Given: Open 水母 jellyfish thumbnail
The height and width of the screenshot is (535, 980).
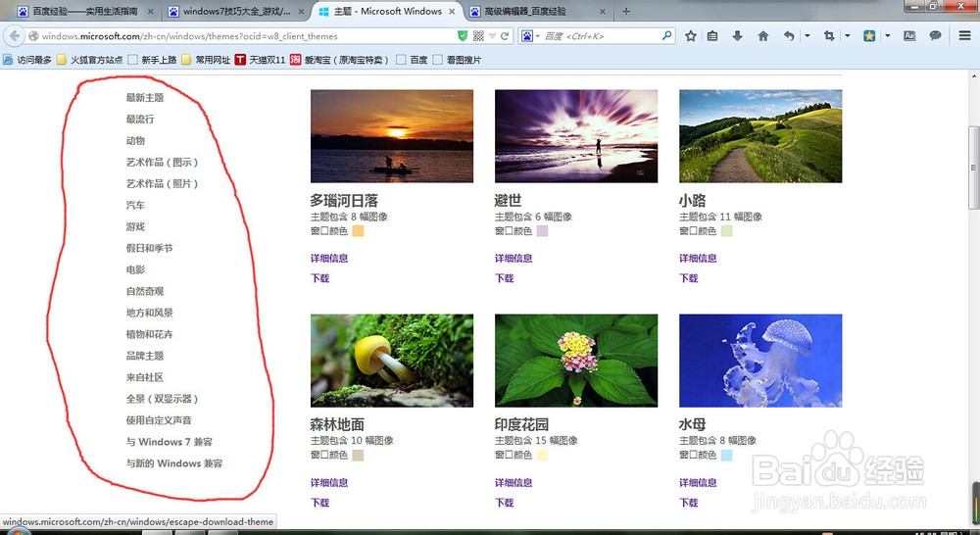Looking at the screenshot, I should 760,361.
